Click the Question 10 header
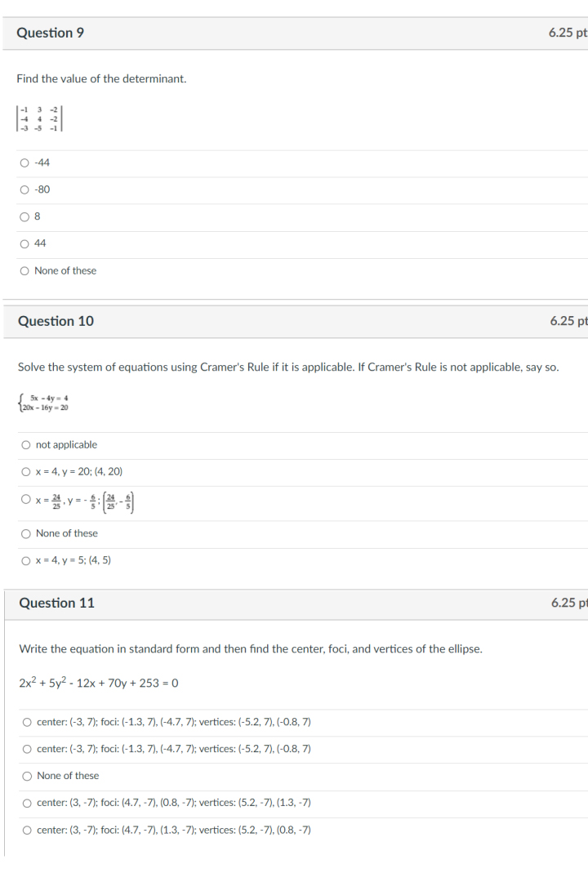 pos(55,321)
